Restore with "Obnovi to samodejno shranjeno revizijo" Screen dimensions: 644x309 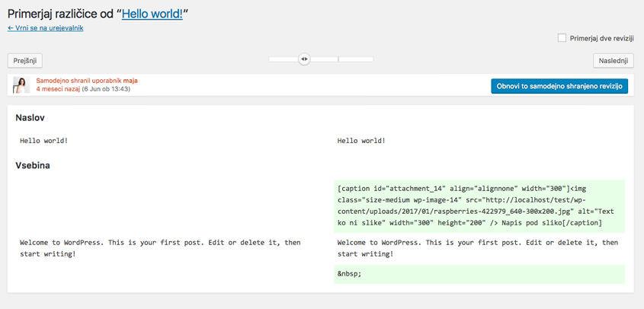559,86
